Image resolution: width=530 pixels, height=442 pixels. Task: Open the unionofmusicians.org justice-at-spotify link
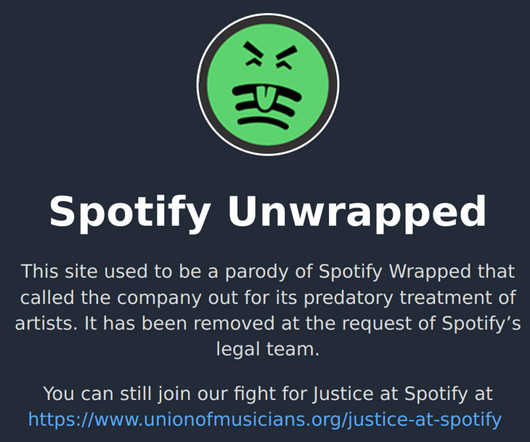(265, 419)
